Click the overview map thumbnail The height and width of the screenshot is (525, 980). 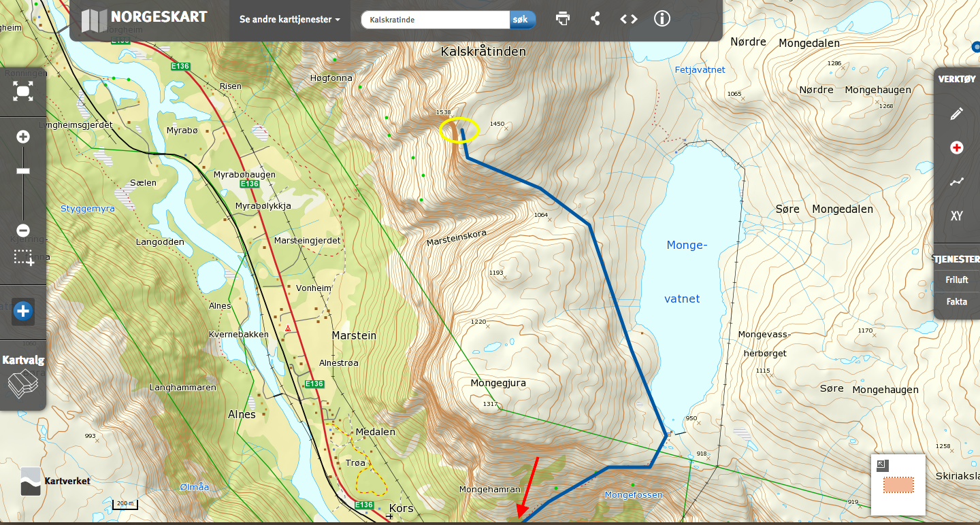pyautogui.click(x=898, y=485)
